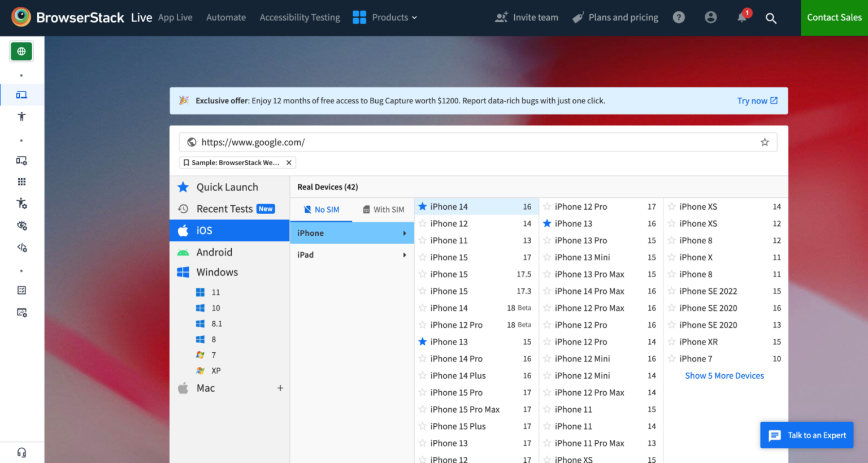The height and width of the screenshot is (463, 868).
Task: Open the apps grid icon in sidebar
Action: click(21, 181)
